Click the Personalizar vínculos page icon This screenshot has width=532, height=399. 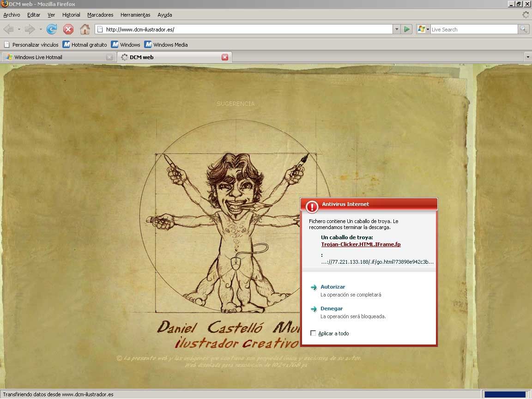[x=7, y=44]
